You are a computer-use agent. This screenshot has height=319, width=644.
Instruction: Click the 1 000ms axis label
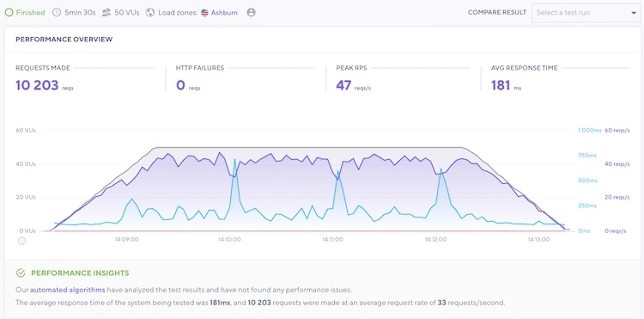click(x=590, y=131)
